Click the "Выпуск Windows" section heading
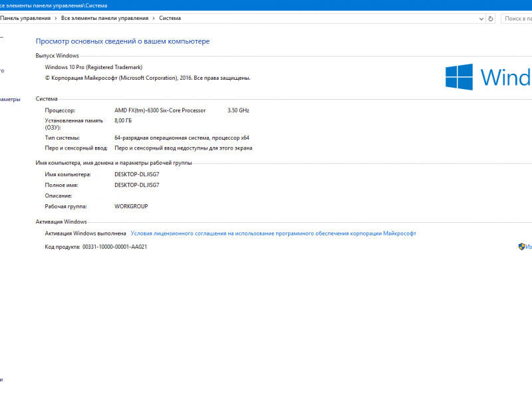Screen dimensions: 532x399 (x=57, y=56)
